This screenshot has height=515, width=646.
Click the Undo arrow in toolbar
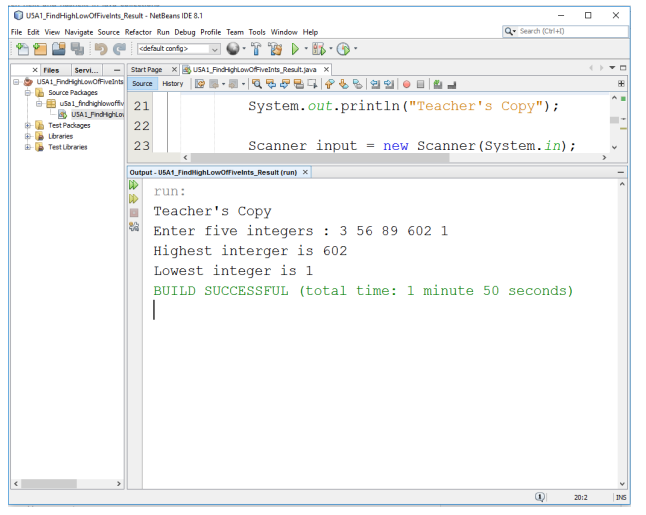(101, 49)
